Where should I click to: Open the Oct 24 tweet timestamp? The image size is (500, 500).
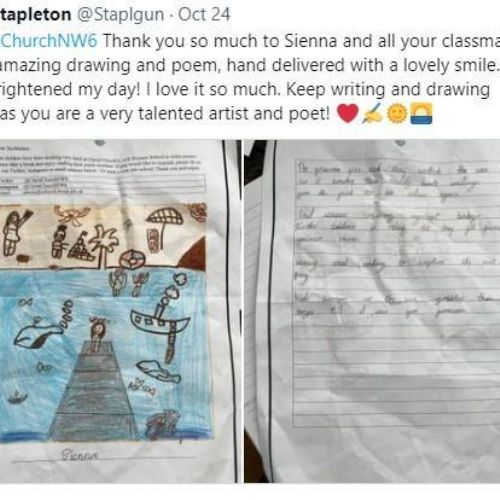204,15
